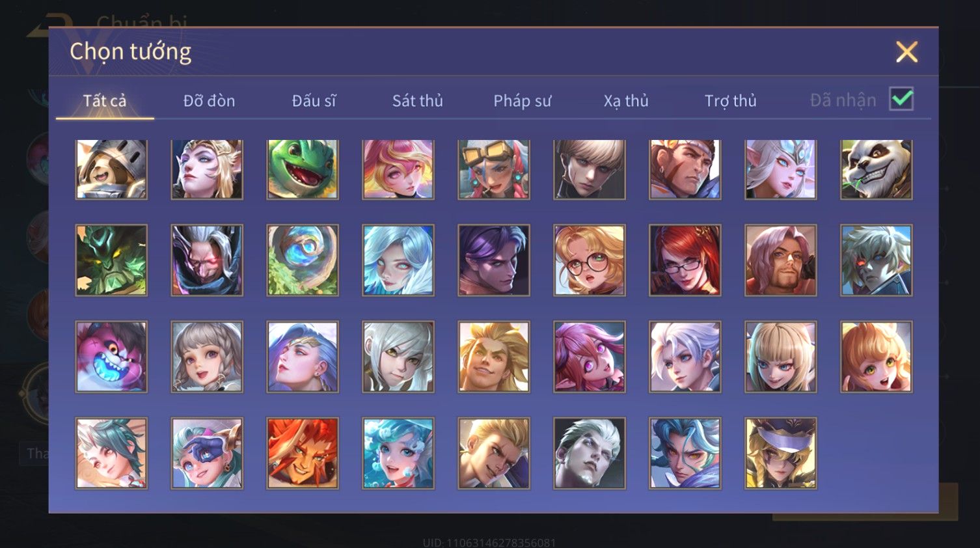980x548 pixels.
Task: Toggle the Đã nhận checkbox
Action: (901, 100)
